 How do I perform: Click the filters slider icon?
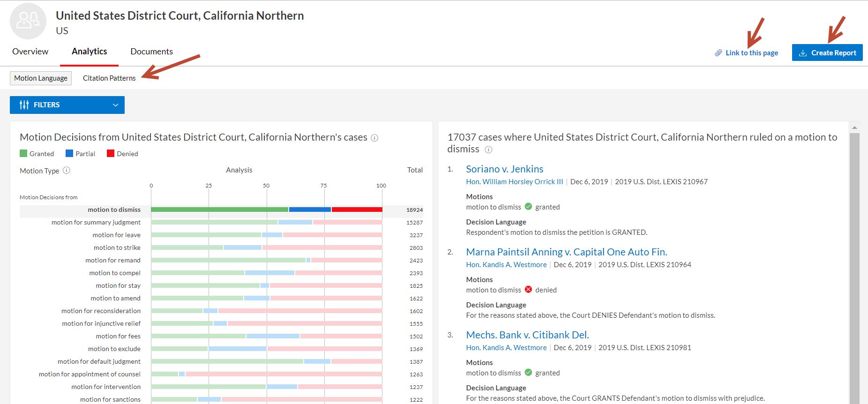(24, 105)
